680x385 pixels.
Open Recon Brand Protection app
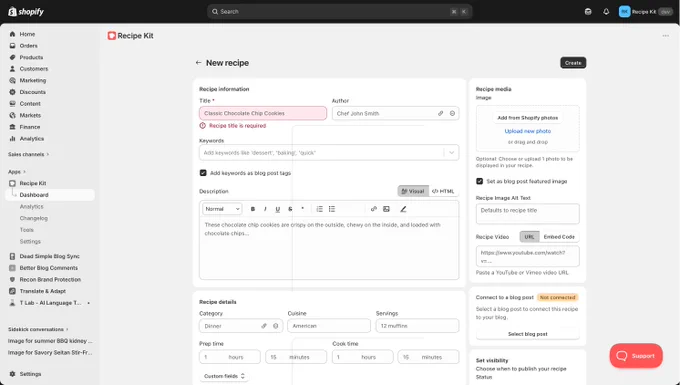point(50,280)
